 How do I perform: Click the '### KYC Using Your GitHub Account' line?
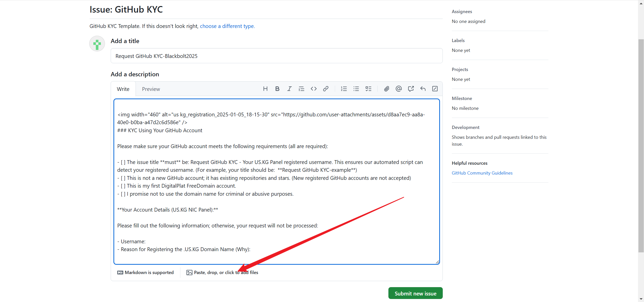[160, 130]
